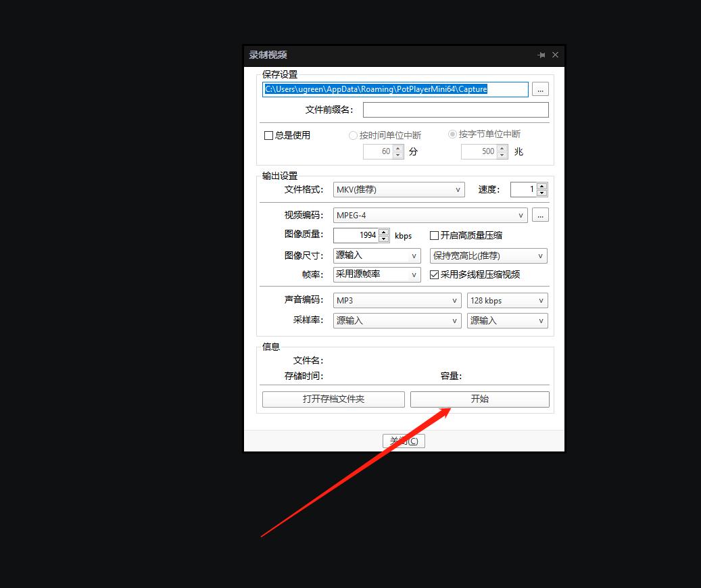Decrease 图像质量 with the down arrow
The image size is (701, 588).
383,238
